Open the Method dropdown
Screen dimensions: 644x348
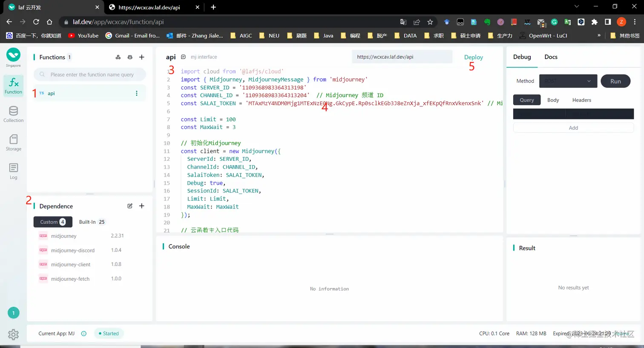coord(568,81)
